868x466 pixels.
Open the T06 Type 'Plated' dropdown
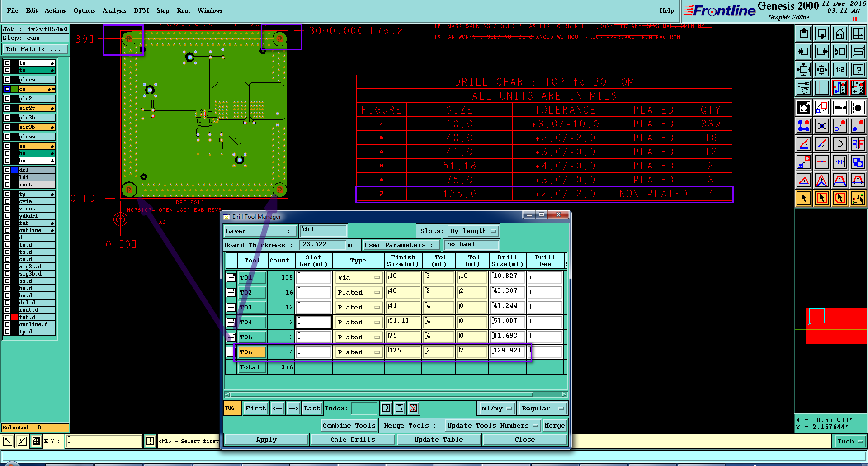(359, 352)
